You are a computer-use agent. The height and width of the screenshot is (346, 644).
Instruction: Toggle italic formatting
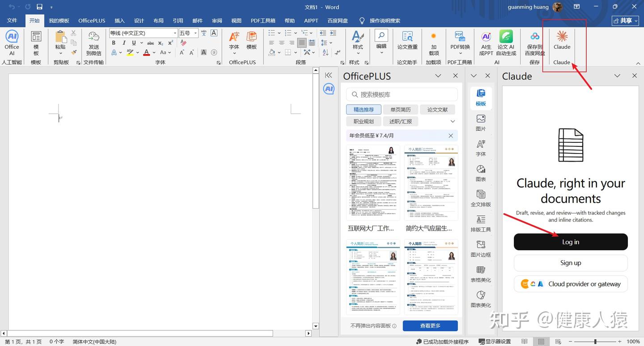(x=124, y=43)
